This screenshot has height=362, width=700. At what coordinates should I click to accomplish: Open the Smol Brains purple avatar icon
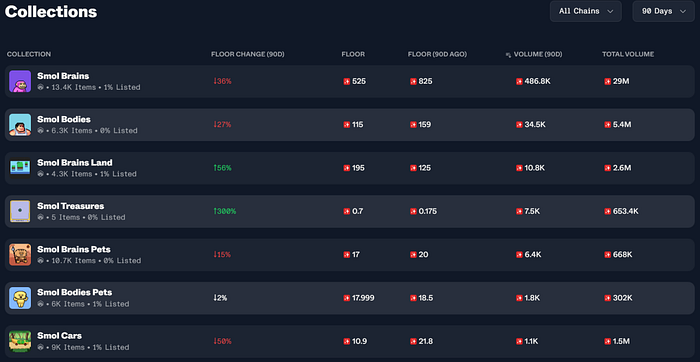pos(20,81)
